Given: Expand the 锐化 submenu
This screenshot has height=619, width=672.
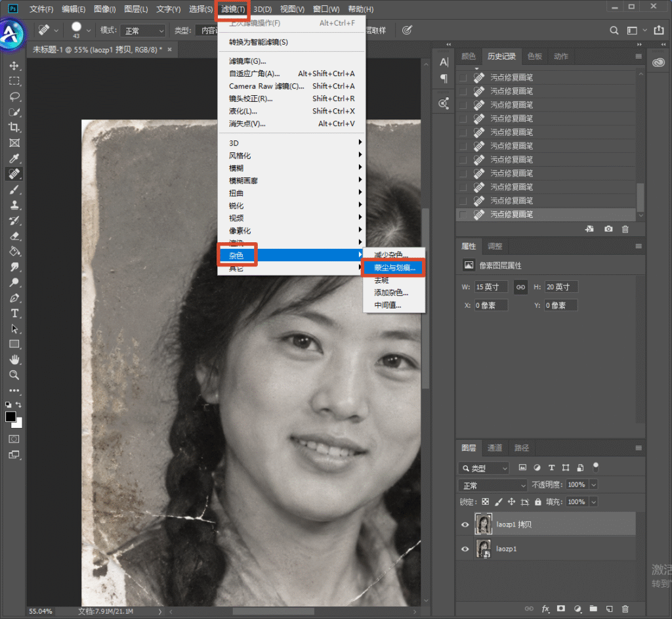Looking at the screenshot, I should (x=291, y=205).
